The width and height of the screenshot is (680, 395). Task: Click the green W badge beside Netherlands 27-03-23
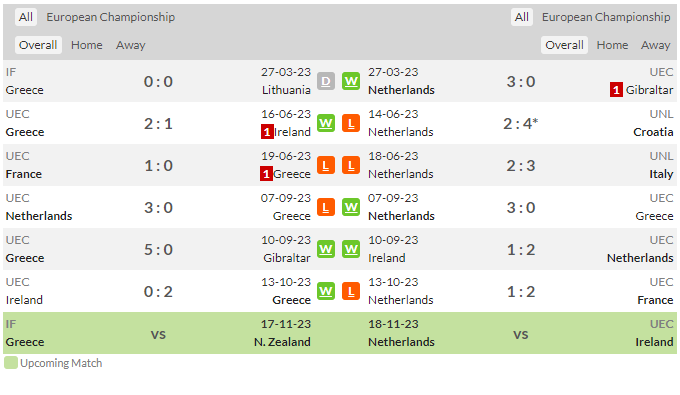coord(351,81)
